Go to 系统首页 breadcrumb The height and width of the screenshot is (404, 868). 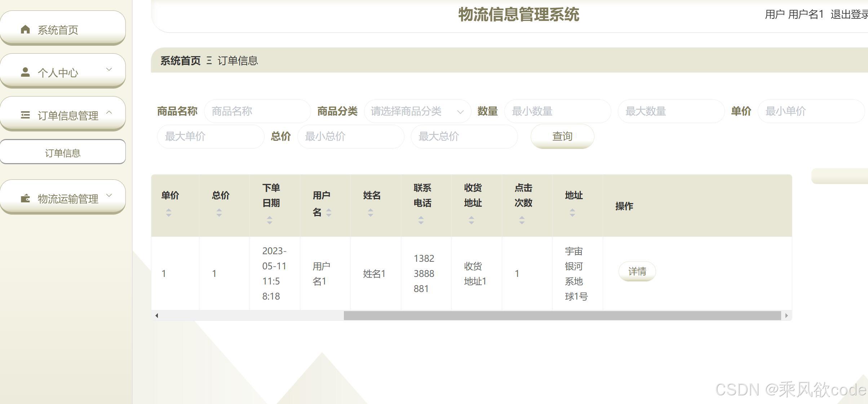pyautogui.click(x=180, y=60)
